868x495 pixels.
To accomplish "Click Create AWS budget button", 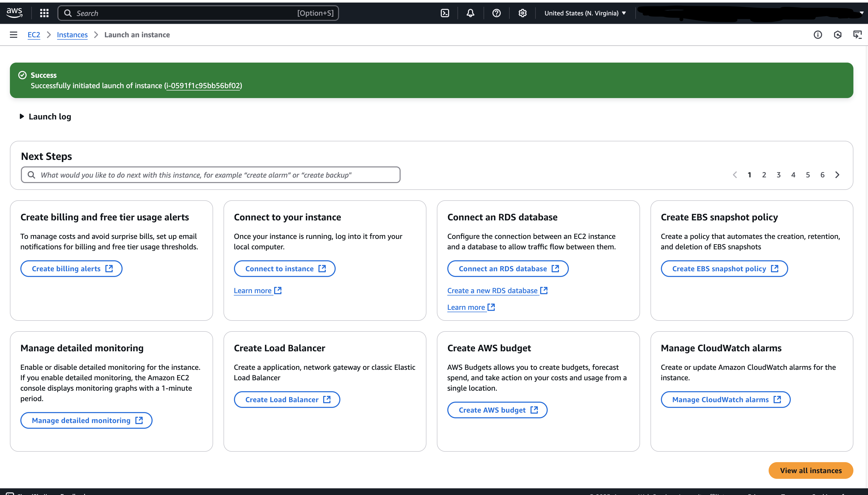I will tap(497, 410).
